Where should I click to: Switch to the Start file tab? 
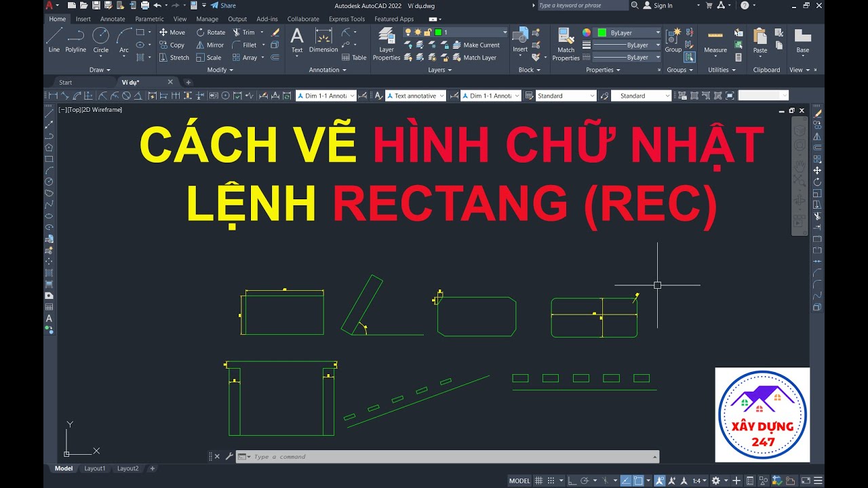click(x=65, y=82)
